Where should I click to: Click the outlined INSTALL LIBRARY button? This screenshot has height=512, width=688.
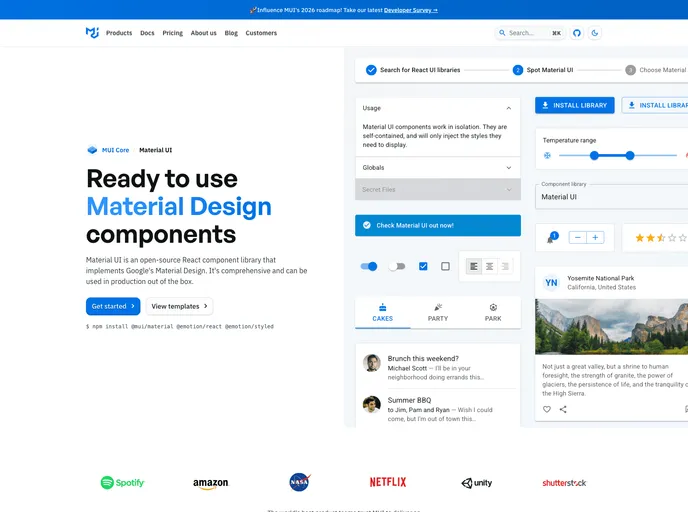(655, 105)
